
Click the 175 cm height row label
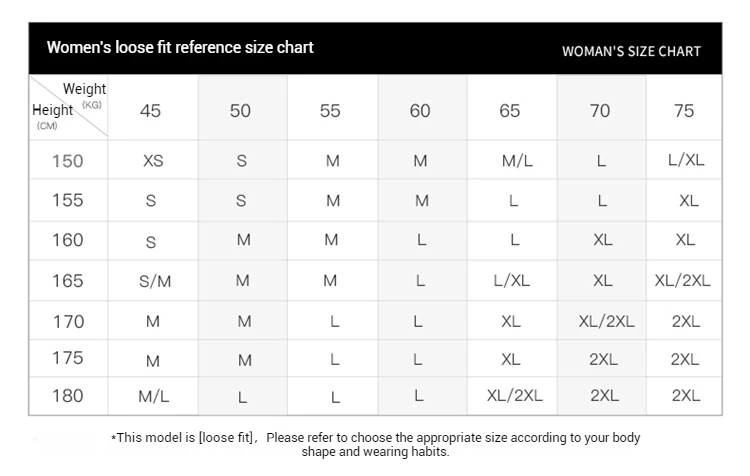68,359
